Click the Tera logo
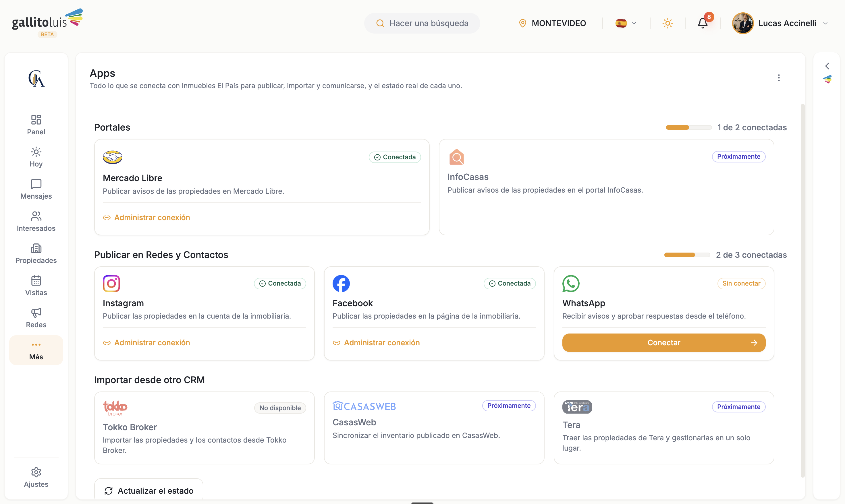 (577, 406)
